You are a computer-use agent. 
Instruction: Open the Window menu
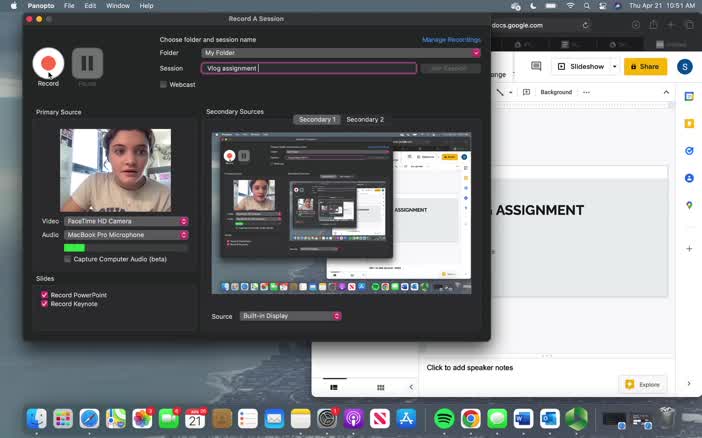118,6
